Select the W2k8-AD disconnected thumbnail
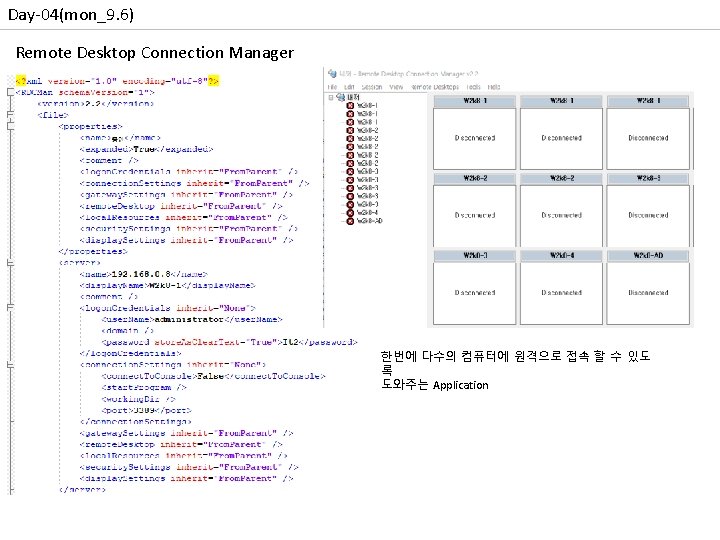The image size is (720, 540). point(648,292)
